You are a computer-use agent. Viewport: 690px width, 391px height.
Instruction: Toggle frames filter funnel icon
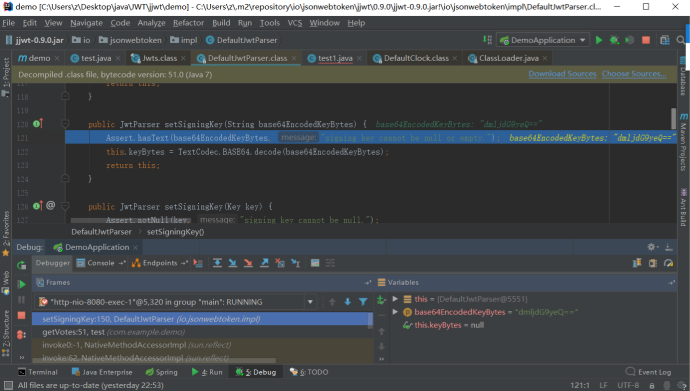[363, 302]
